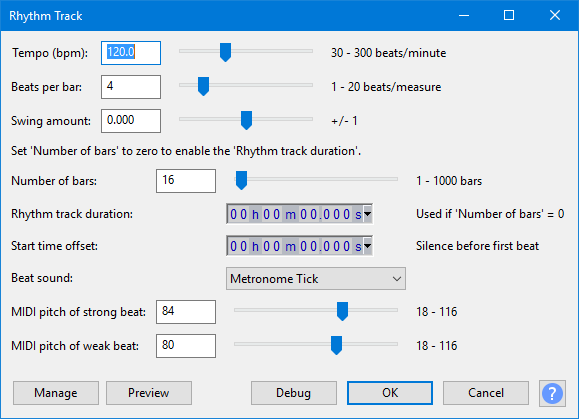Focus the Tempo bpm input field
The height and width of the screenshot is (419, 579).
(x=131, y=53)
